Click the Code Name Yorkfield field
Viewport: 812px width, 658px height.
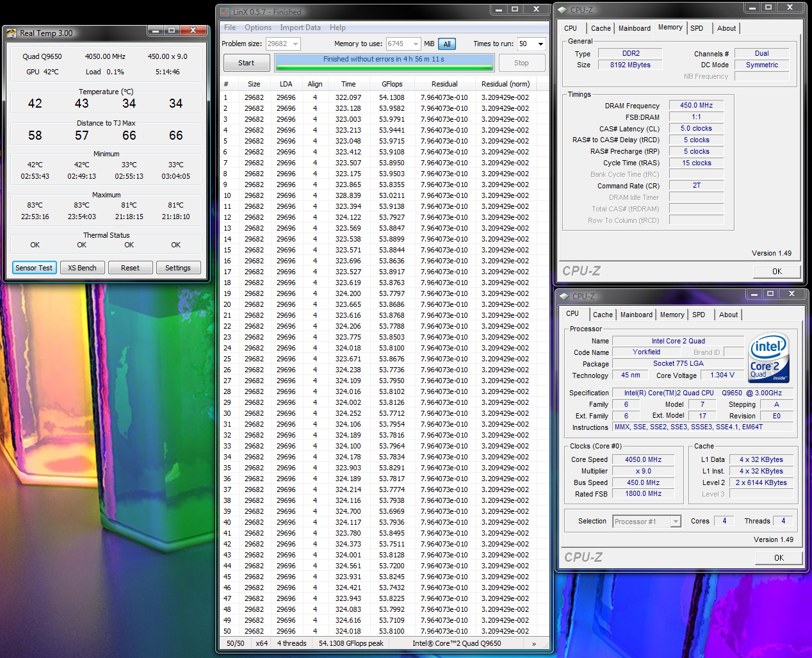646,352
